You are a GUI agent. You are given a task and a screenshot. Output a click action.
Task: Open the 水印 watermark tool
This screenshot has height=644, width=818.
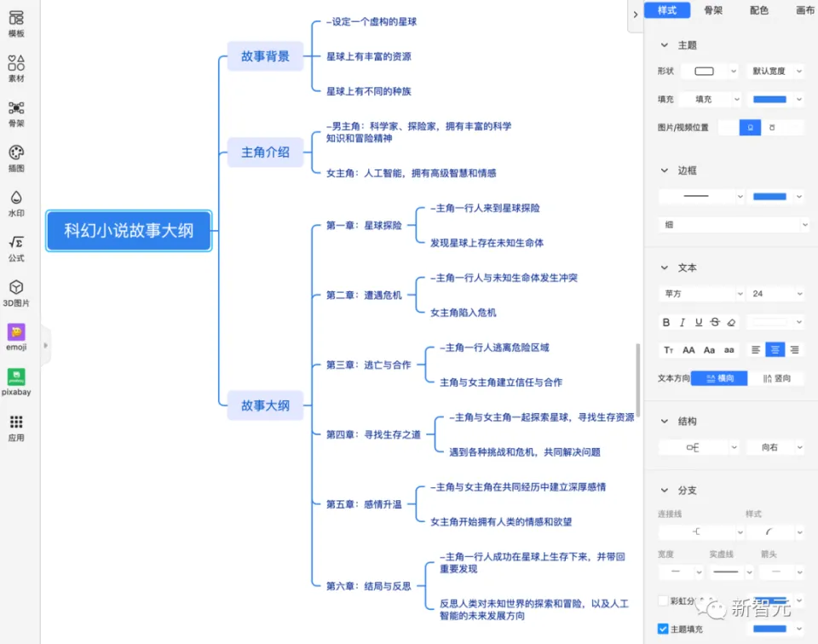click(x=16, y=203)
